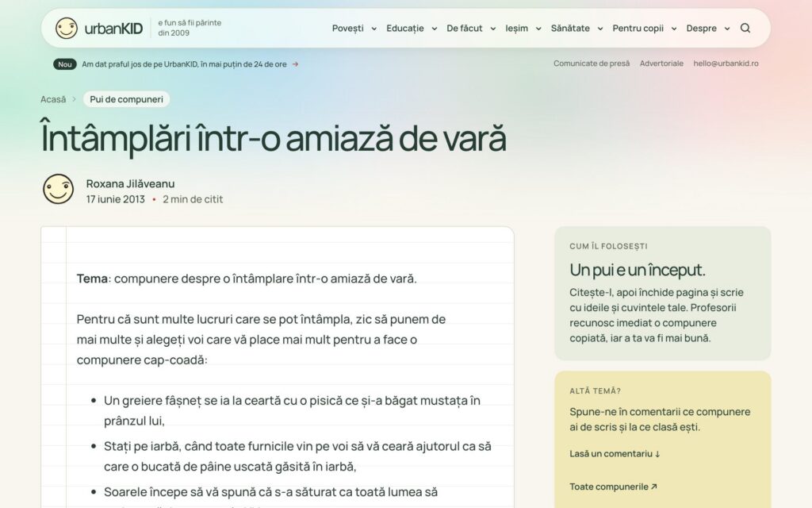812x508 pixels.
Task: Click the Nou badge
Action: 65,64
